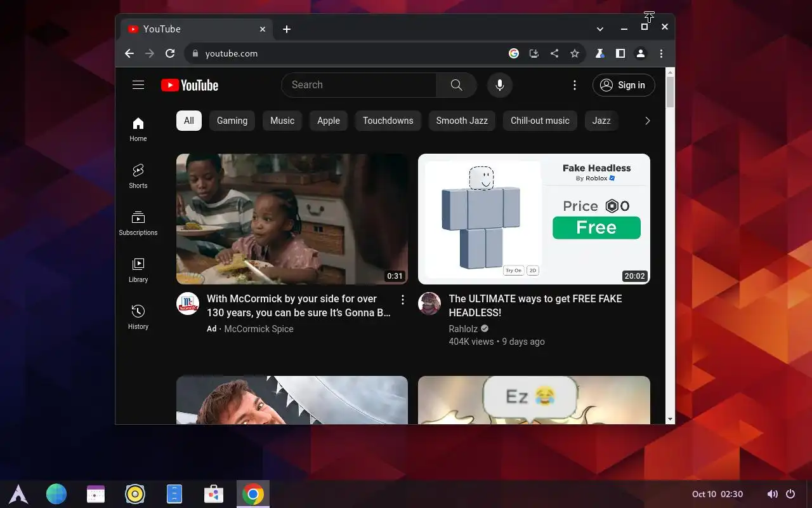
Task: Open Chrome three-dot menu
Action: (661, 53)
